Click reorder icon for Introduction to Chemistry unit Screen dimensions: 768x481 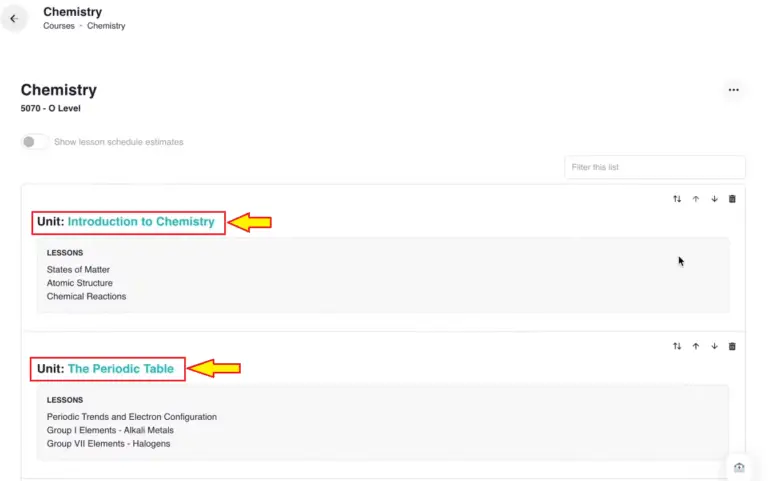tap(677, 199)
